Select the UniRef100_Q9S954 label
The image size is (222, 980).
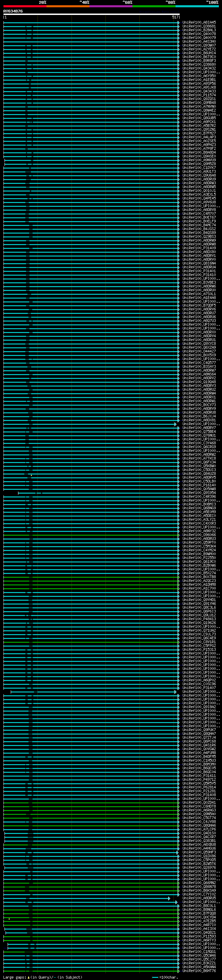(199, 493)
